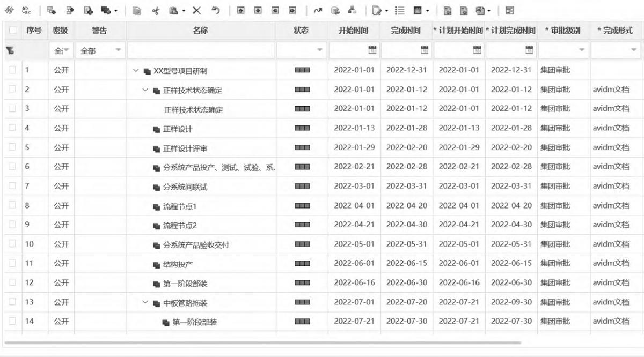Select the 结构投产 task name
644x357 pixels.
[178, 264]
